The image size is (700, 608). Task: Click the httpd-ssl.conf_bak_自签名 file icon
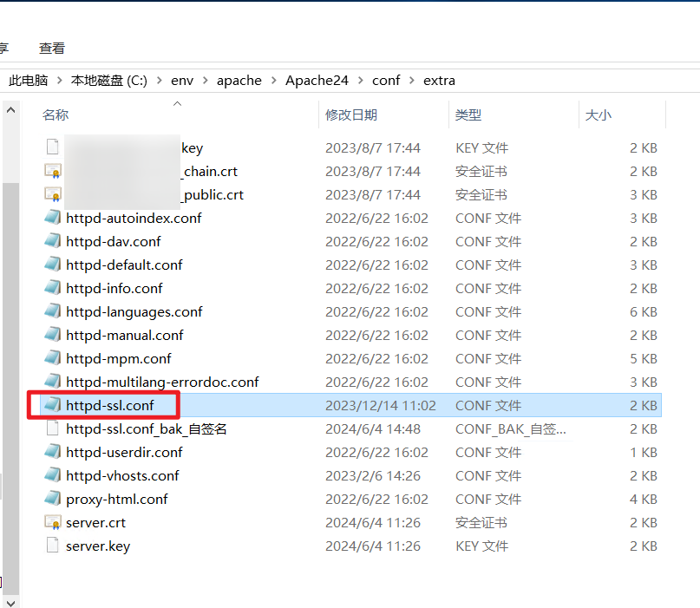pos(53,428)
